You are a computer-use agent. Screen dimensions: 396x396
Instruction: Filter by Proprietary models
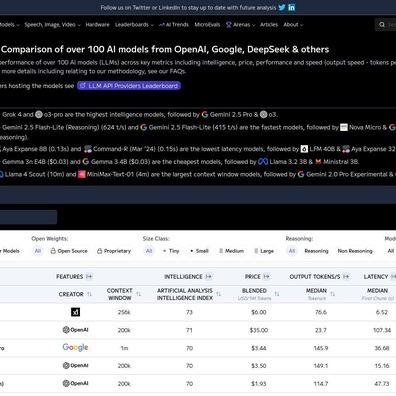click(114, 251)
